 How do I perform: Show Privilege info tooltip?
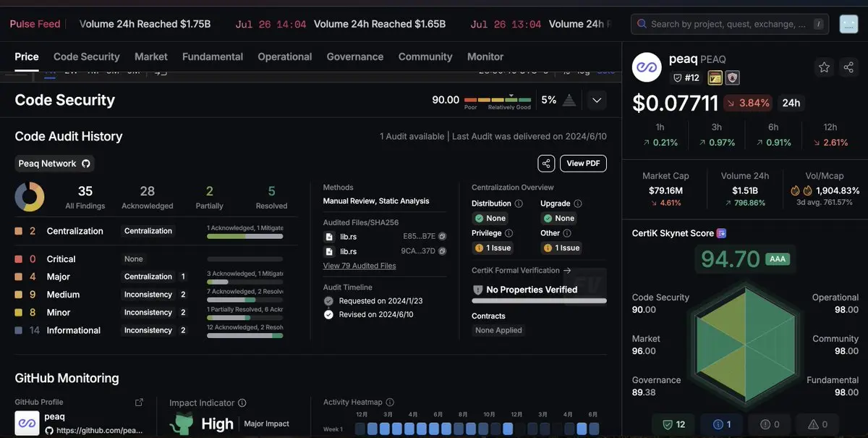pyautogui.click(x=509, y=233)
